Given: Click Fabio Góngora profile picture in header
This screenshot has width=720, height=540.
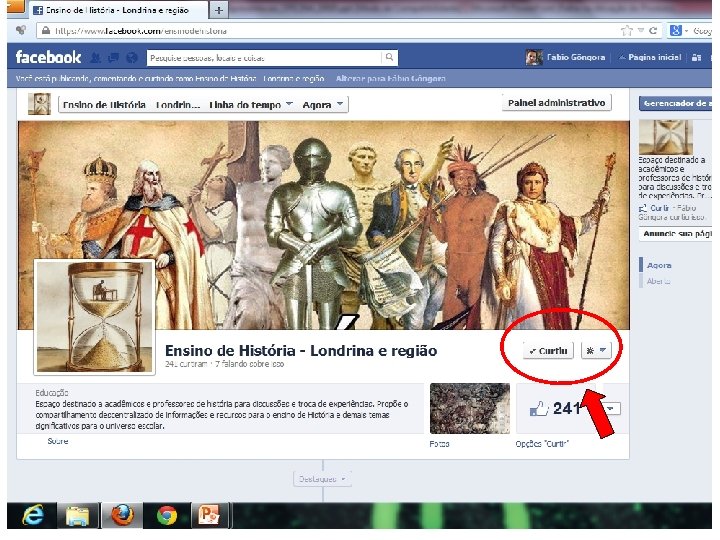Looking at the screenshot, I should (534, 57).
